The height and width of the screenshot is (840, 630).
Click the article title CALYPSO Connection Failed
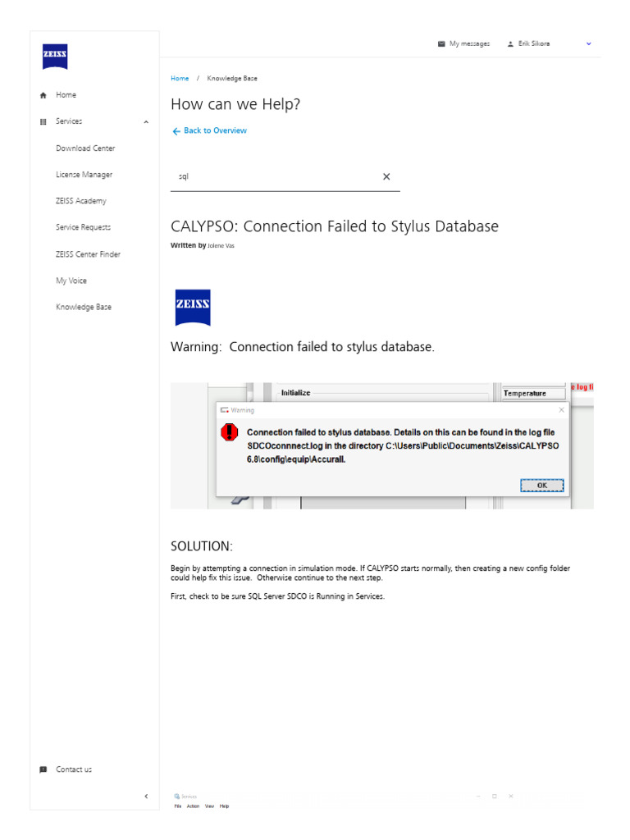coord(335,226)
